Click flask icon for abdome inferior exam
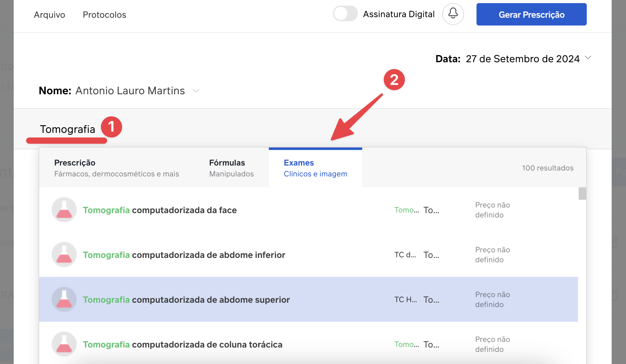This screenshot has width=626, height=364. point(64,254)
